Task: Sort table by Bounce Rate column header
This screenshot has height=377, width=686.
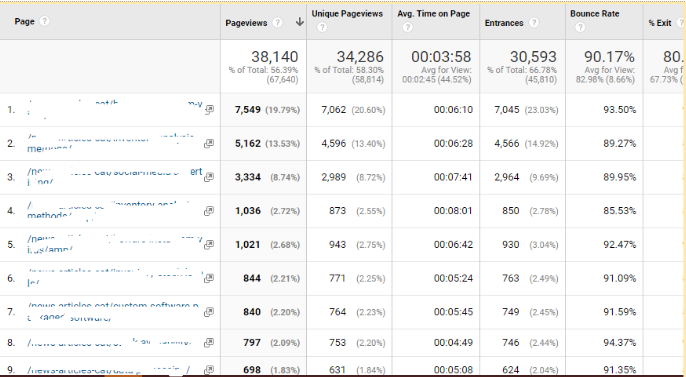Action: 595,14
